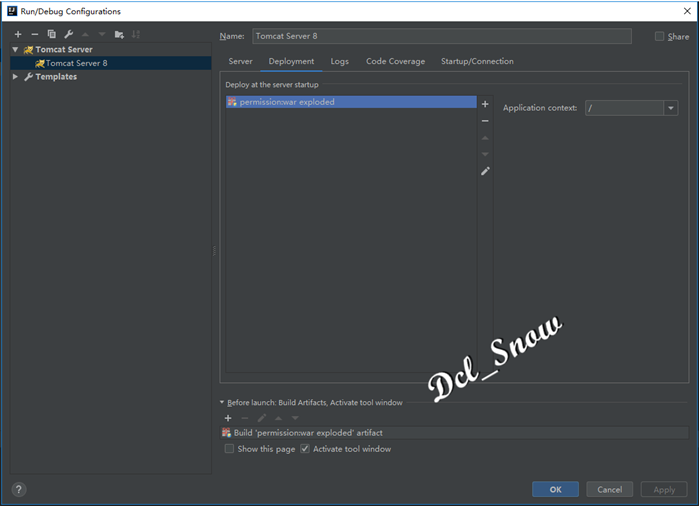The image size is (699, 506).
Task: Click the Application context text field
Action: coord(624,108)
